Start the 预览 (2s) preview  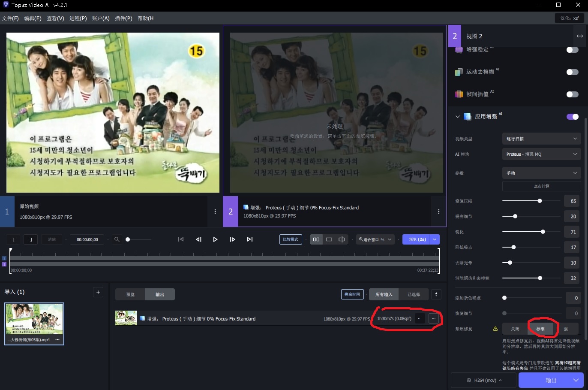(x=417, y=239)
